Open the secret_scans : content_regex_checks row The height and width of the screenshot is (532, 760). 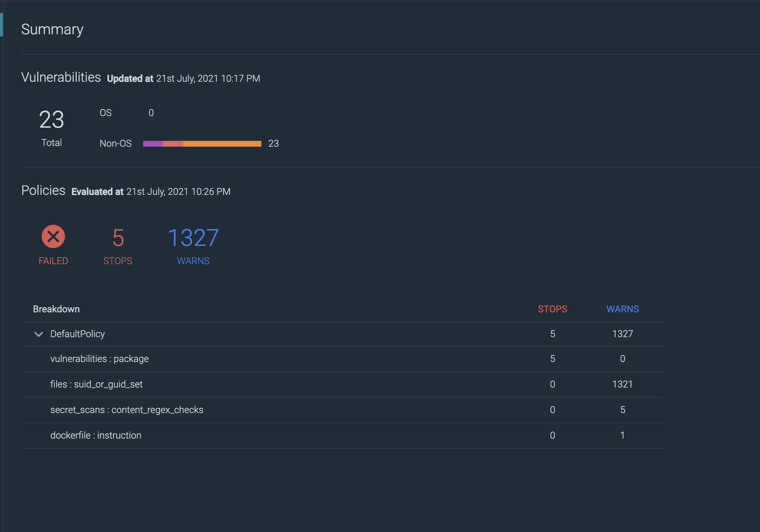[x=342, y=410]
